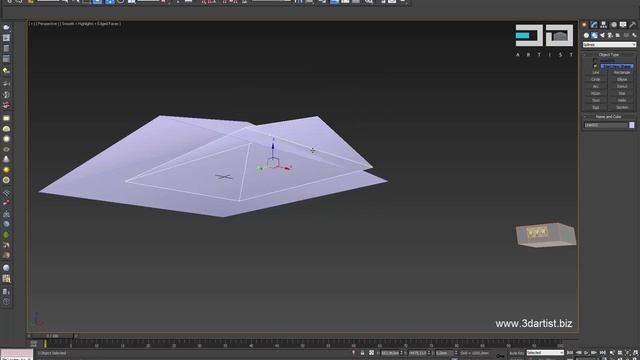The height and width of the screenshot is (360, 640).
Task: Click the Y coordinate spinner arrows
Action: point(429,353)
